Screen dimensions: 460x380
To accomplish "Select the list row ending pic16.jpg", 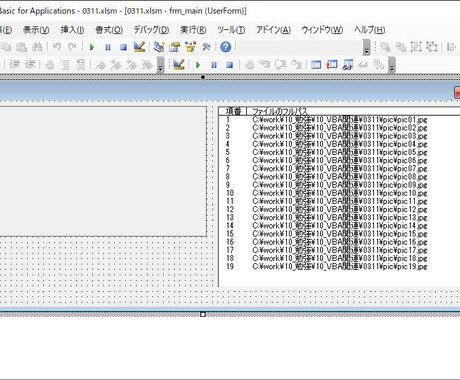I will (339, 242).
